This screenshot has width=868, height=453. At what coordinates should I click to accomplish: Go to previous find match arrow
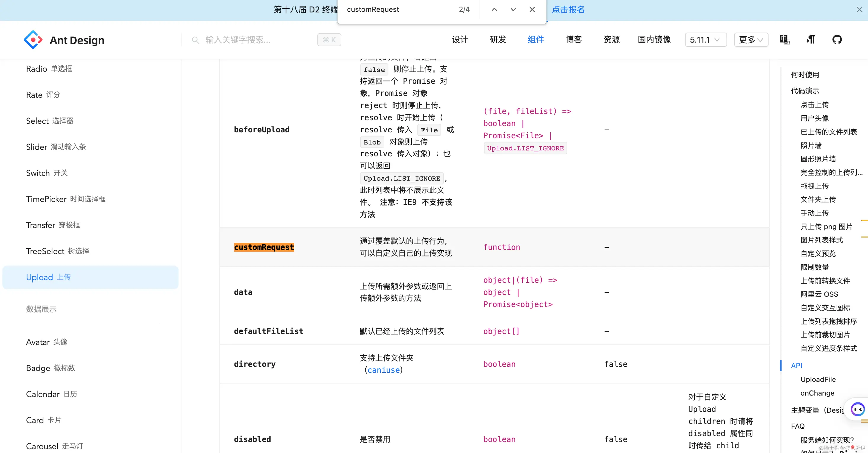[494, 9]
